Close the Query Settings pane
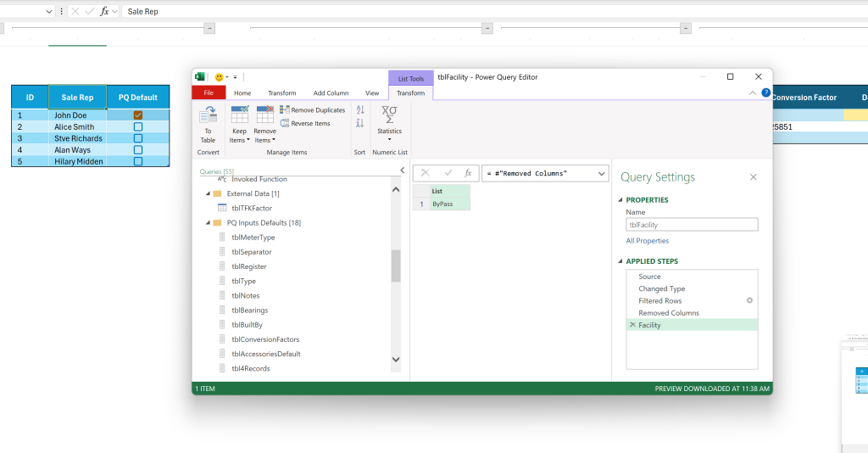Viewport: 868px width, 453px height. pos(753,177)
